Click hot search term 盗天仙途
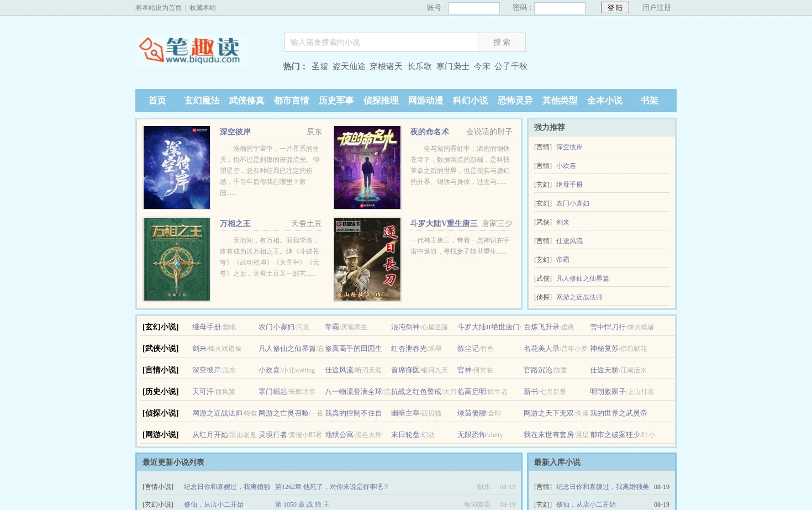Image resolution: width=812 pixels, height=510 pixels. click(349, 66)
